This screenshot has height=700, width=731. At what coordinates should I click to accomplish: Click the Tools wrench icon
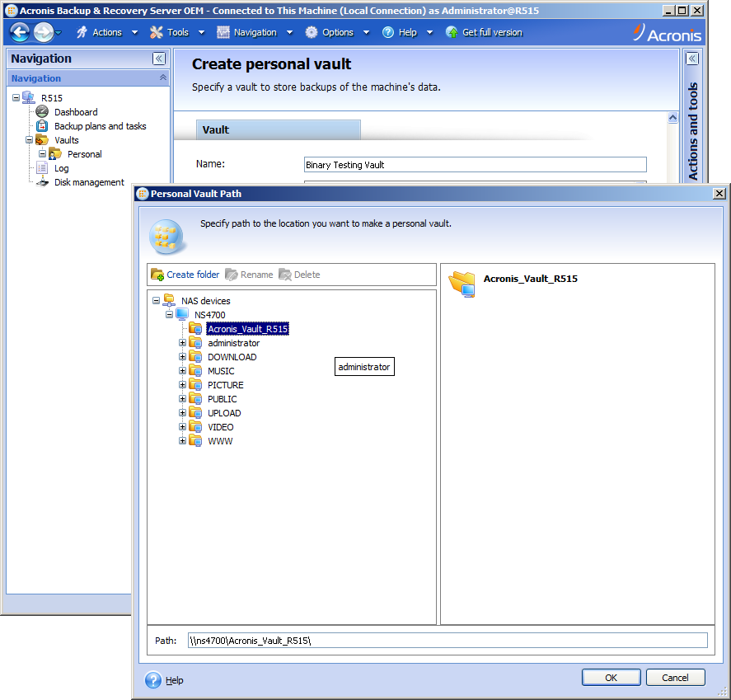[157, 32]
